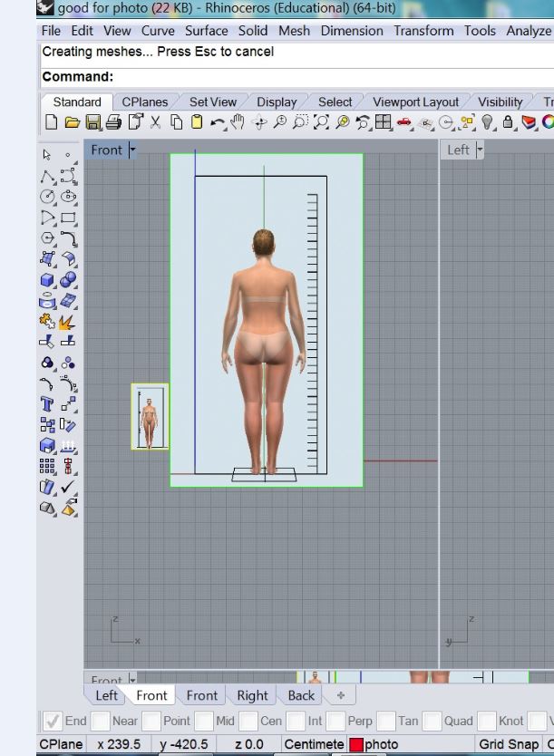Click the red car Set View icon
The width and height of the screenshot is (554, 756).
tap(404, 122)
